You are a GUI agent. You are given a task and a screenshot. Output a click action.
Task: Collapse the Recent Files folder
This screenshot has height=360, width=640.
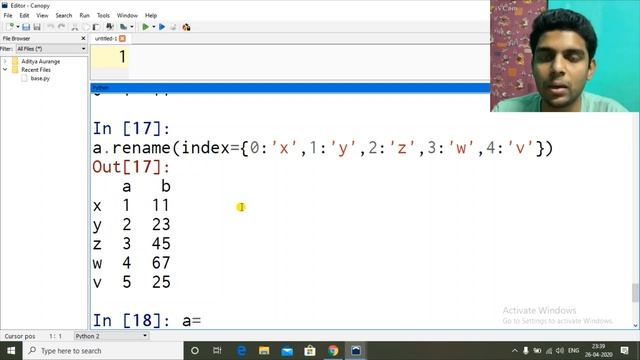pyautogui.click(x=5, y=70)
